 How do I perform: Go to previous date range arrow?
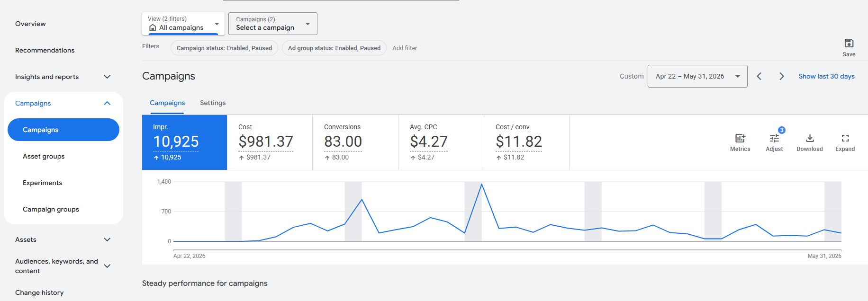click(759, 76)
